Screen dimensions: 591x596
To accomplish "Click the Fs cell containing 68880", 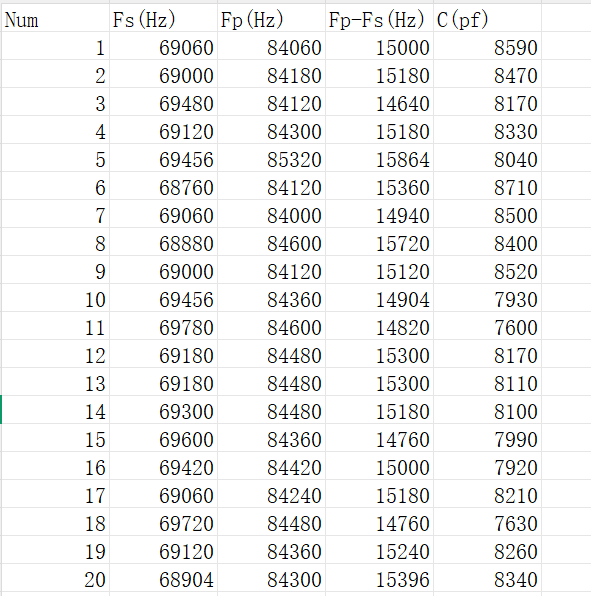I will 163,242.
